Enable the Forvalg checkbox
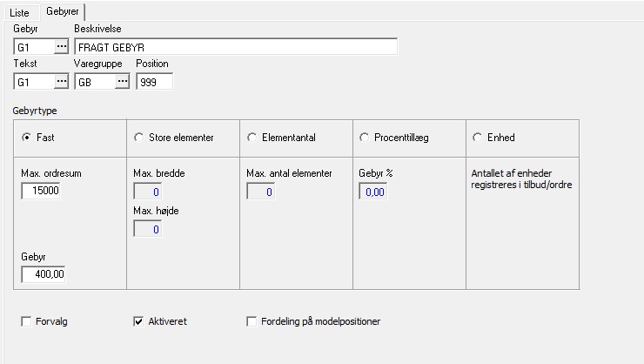644x364 pixels. point(26,321)
